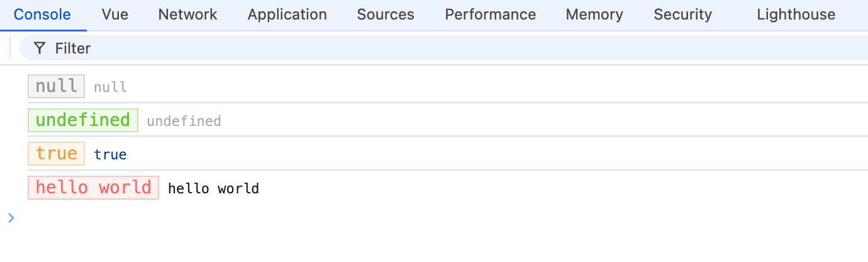Select the black hello world log text
This screenshot has height=262, width=868.
213,188
